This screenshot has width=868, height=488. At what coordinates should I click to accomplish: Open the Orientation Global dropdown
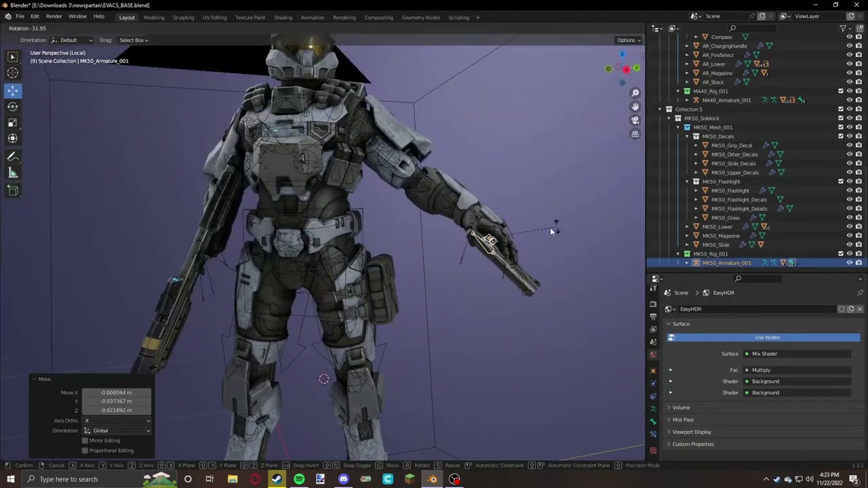click(x=117, y=431)
